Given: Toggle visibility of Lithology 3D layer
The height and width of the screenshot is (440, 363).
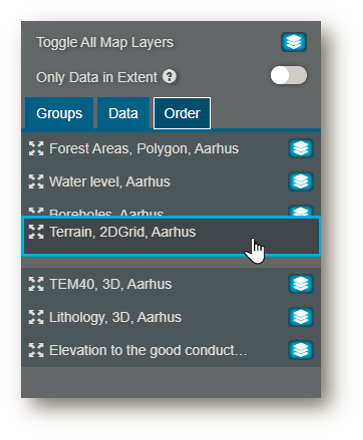Looking at the screenshot, I should 301,317.
